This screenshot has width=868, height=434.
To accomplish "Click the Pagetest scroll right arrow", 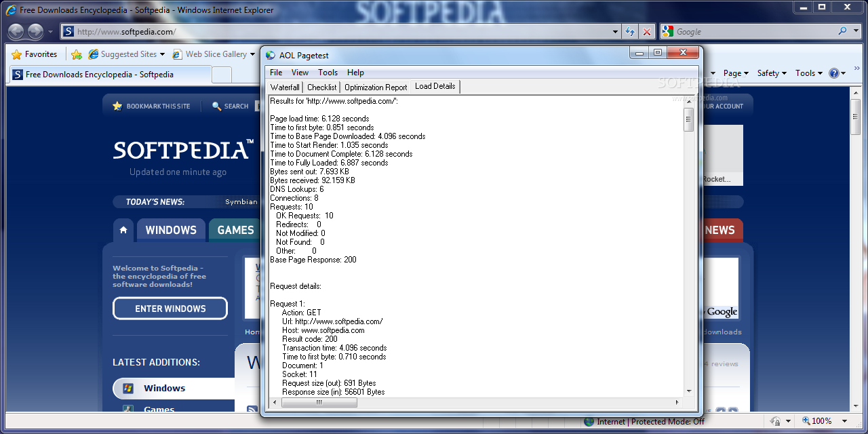I will point(677,402).
